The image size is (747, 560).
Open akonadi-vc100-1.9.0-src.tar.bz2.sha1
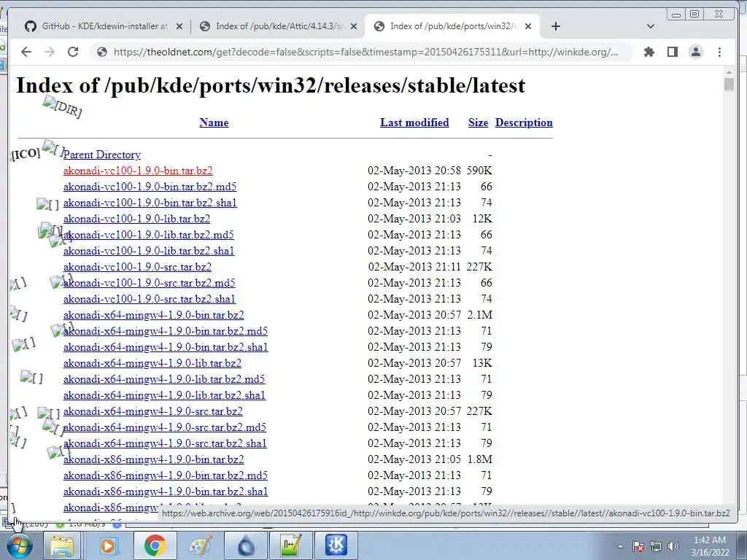point(149,299)
